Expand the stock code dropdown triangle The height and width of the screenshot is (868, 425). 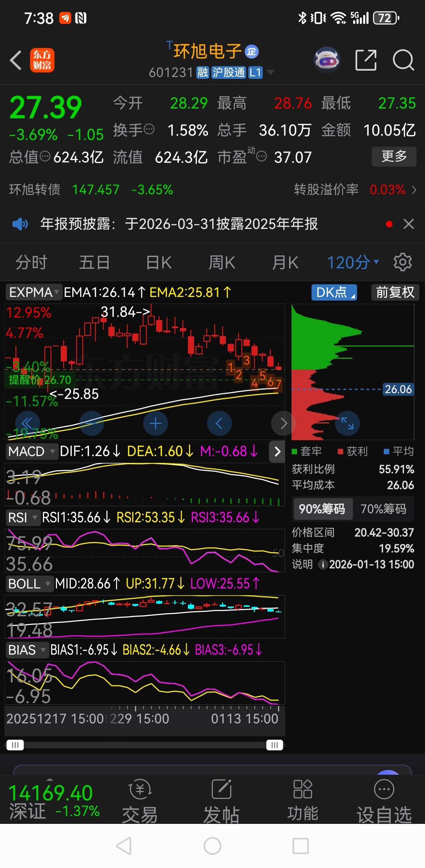[x=270, y=72]
